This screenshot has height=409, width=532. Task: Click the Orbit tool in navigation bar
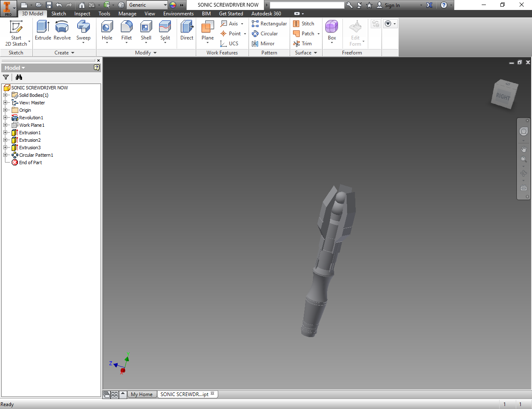click(524, 173)
